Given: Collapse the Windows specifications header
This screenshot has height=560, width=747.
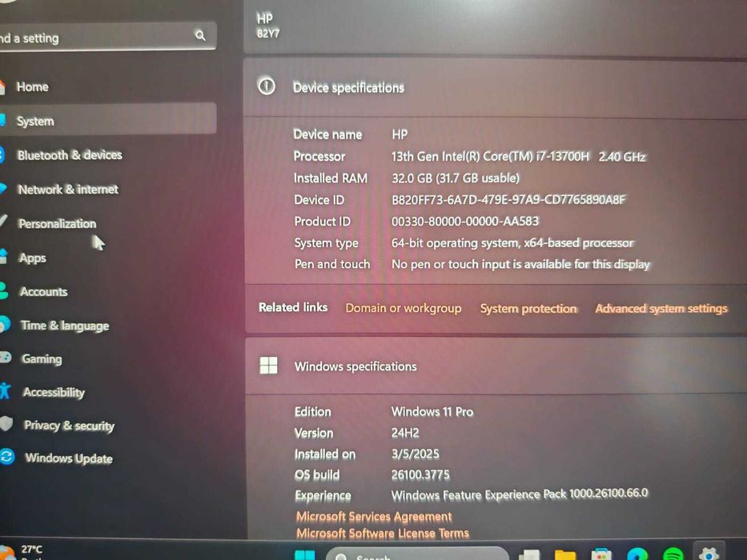Looking at the screenshot, I should click(x=496, y=366).
